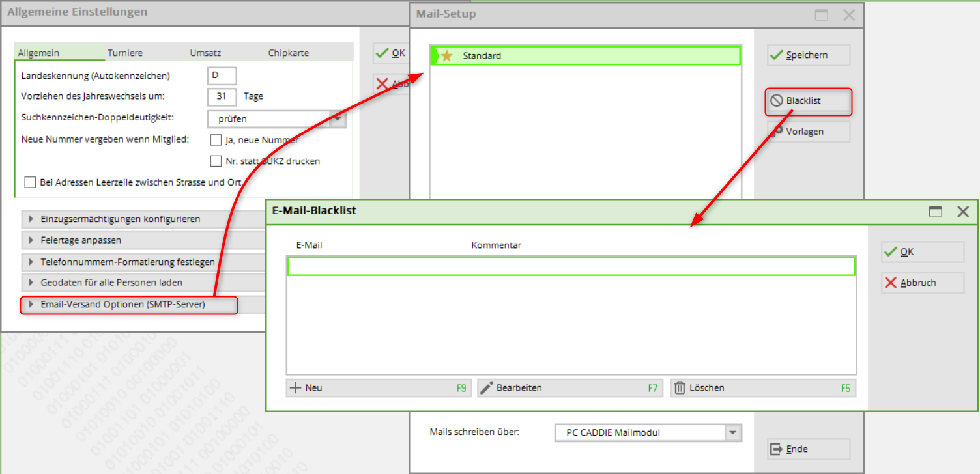
Task: Enable 'Ja, neue Nummer' checkbox
Action: click(x=216, y=140)
